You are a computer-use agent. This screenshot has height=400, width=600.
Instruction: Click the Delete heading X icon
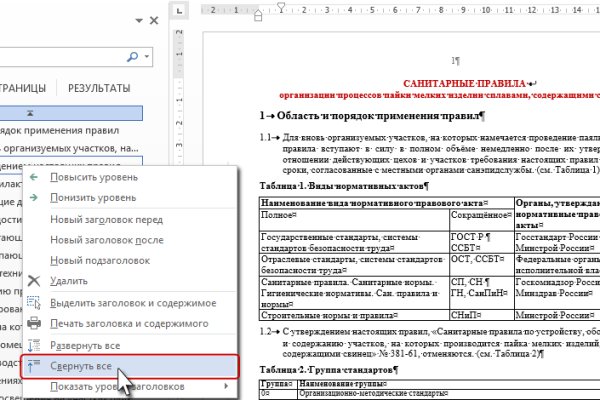(x=34, y=282)
